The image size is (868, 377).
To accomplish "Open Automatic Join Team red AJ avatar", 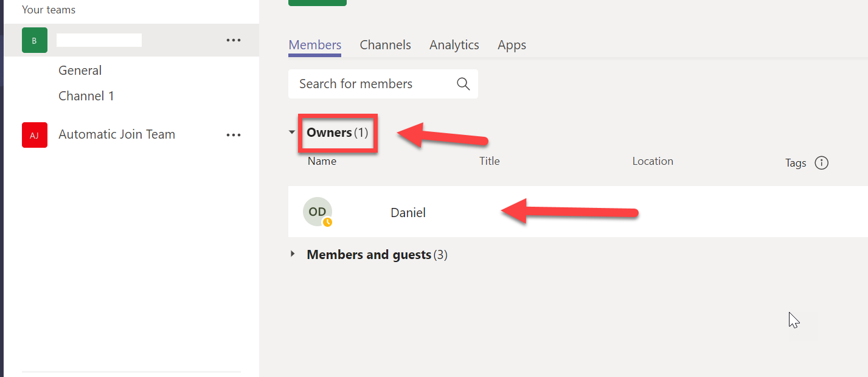I will tap(35, 135).
